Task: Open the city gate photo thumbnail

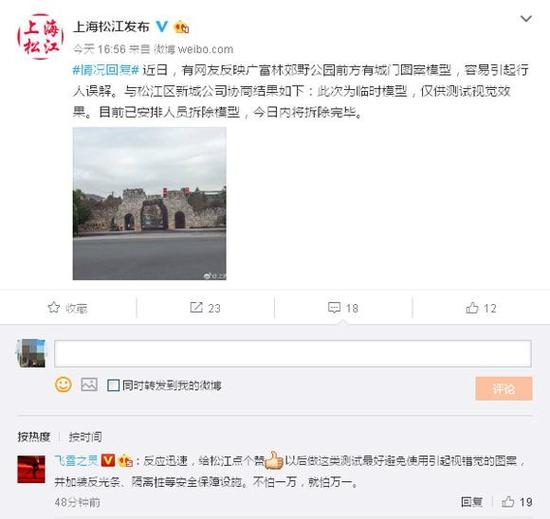Action: (x=149, y=203)
